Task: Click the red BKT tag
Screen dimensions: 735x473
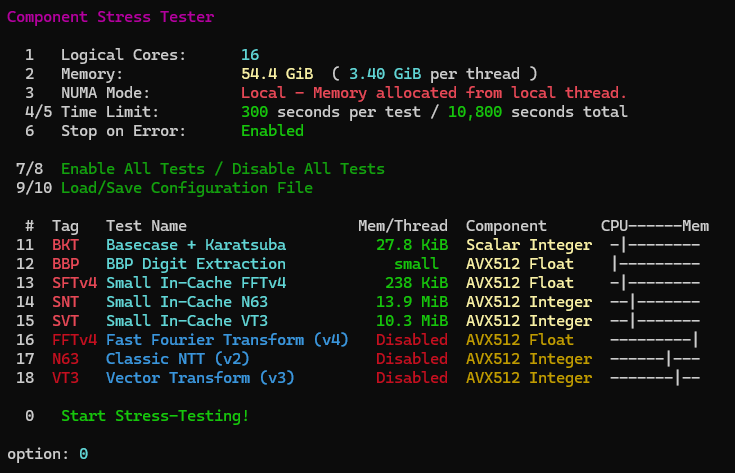Action: pos(66,245)
